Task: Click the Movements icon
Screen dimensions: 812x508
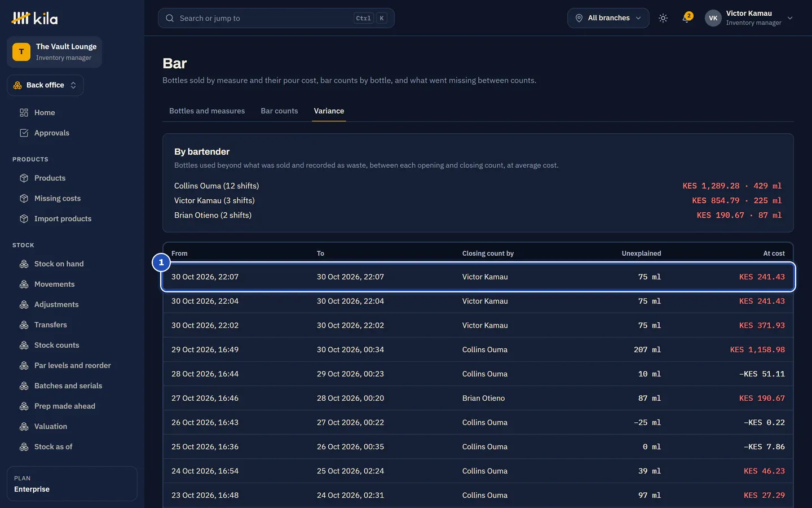Action: (x=24, y=284)
